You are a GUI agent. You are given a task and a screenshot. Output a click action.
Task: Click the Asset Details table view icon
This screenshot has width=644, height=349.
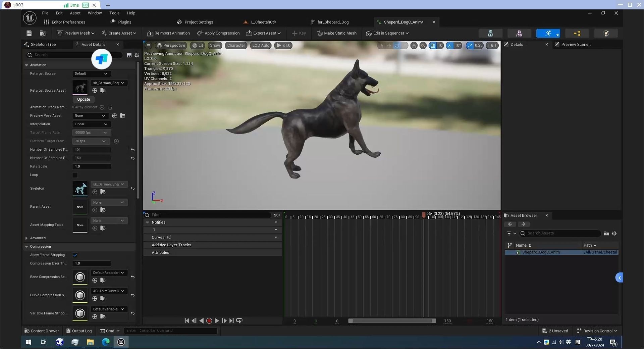coord(129,55)
